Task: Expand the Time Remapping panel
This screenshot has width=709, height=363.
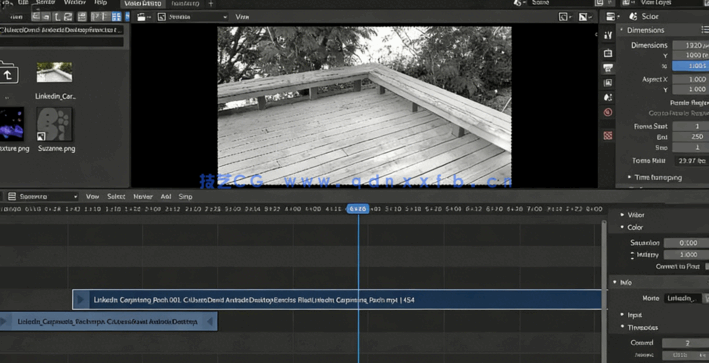Action: pyautogui.click(x=655, y=178)
